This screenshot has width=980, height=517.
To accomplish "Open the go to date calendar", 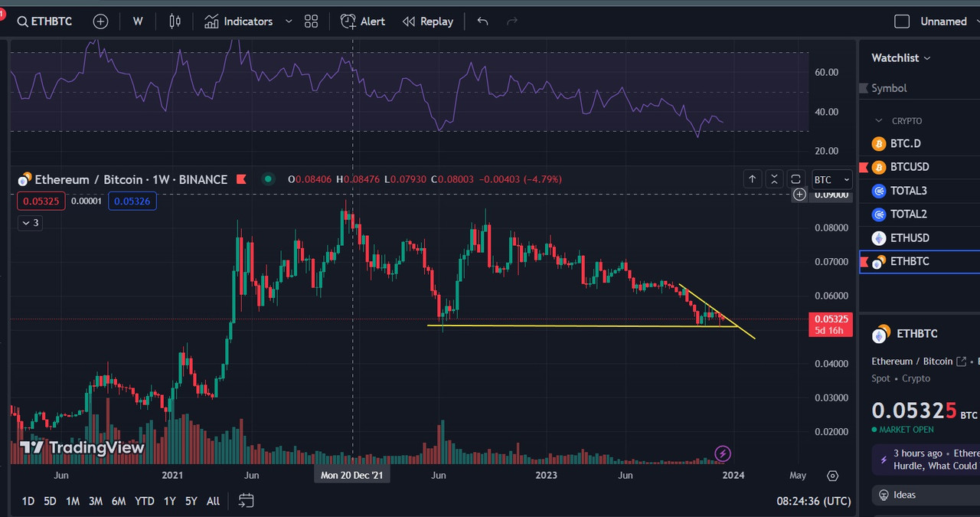I will coord(246,501).
